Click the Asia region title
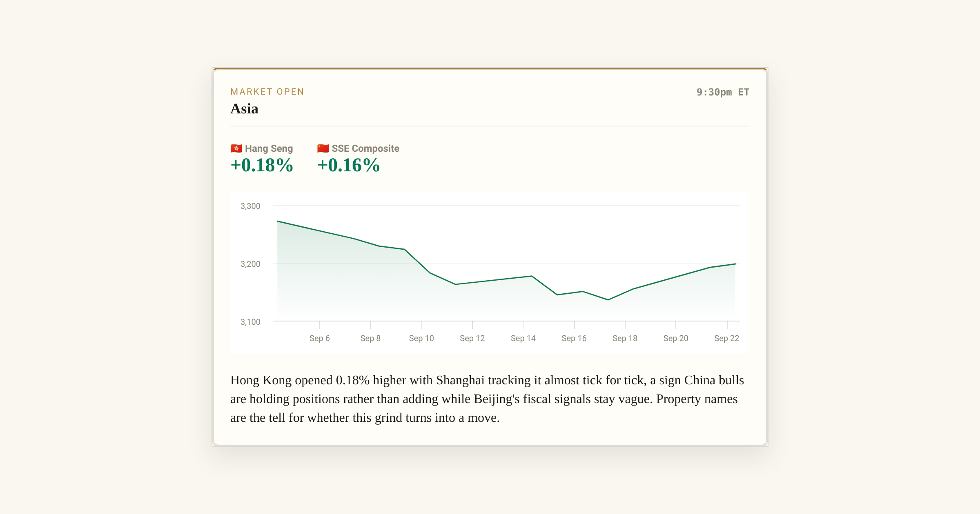 click(244, 109)
